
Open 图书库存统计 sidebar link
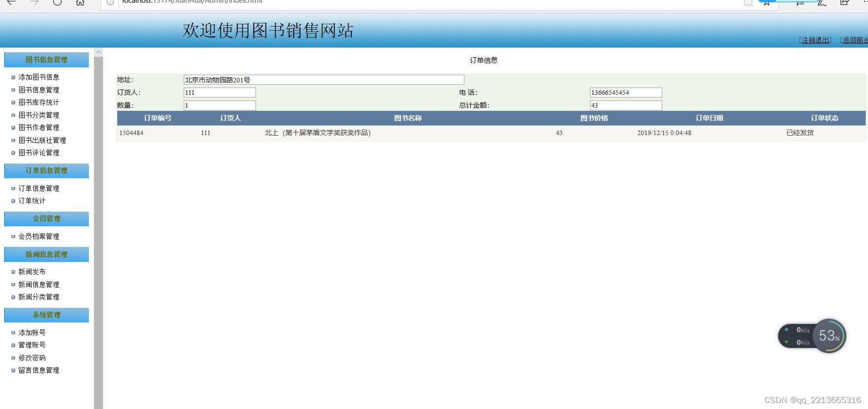[x=39, y=102]
